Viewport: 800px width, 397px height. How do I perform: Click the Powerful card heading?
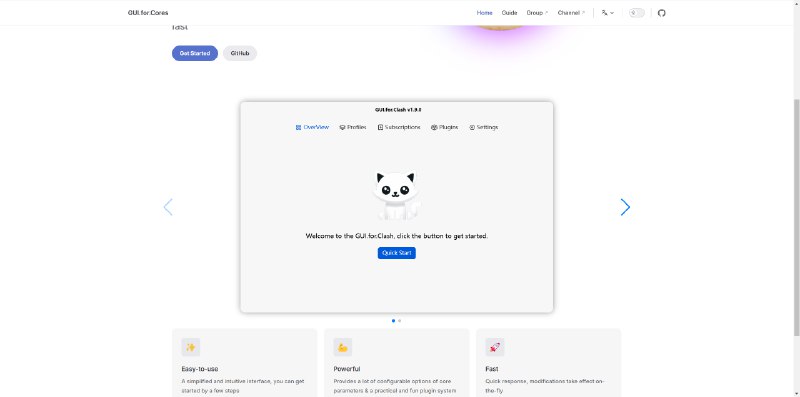(347, 369)
